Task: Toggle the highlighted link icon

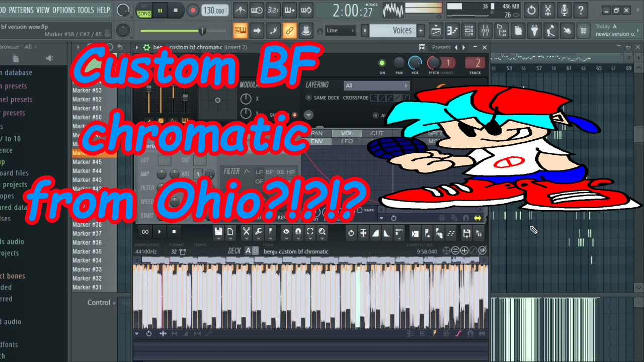Action: click(289, 31)
